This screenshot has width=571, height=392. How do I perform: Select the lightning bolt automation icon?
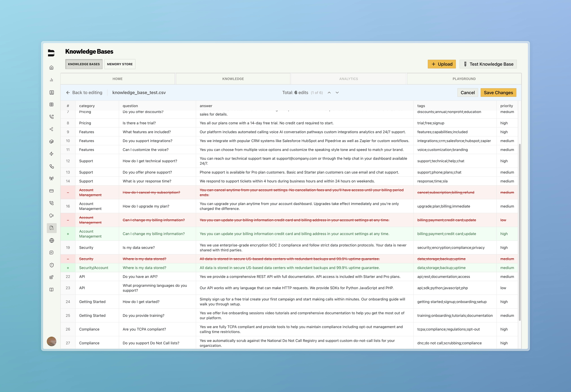(x=52, y=154)
